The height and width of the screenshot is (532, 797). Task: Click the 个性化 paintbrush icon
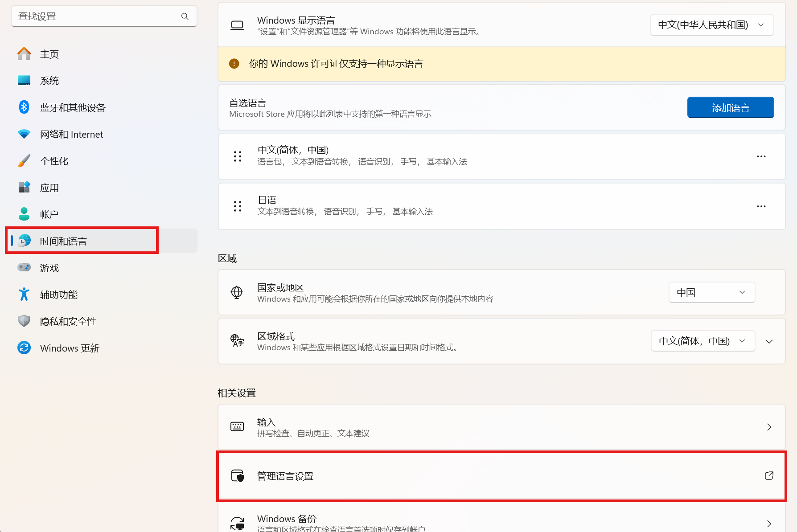coord(24,161)
